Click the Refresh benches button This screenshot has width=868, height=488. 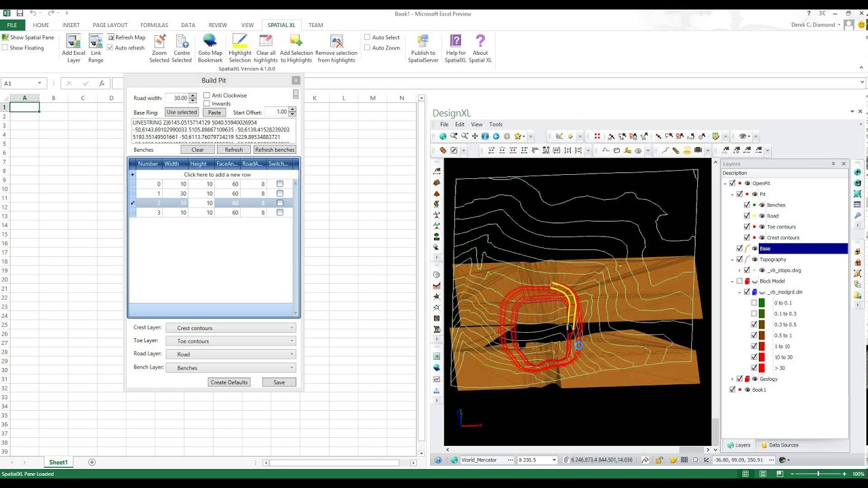(275, 150)
